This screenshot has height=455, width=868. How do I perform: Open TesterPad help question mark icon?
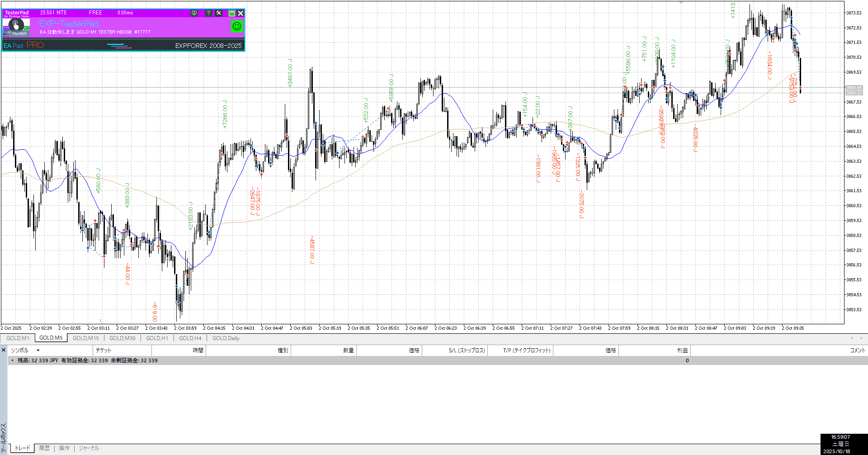[208, 13]
